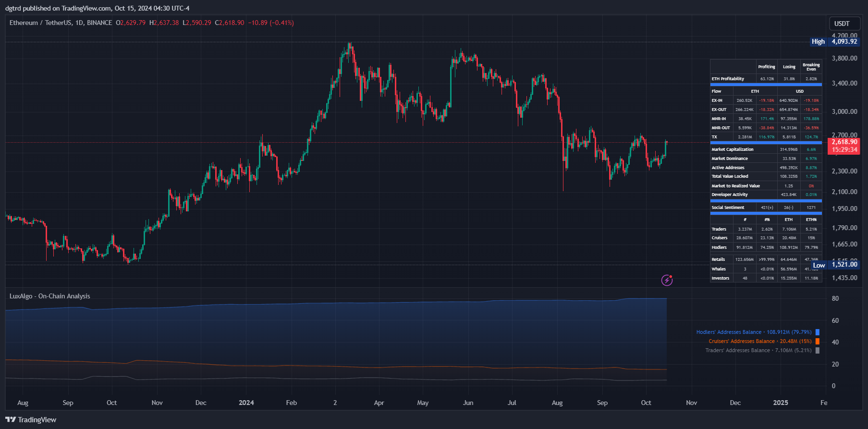868x429 pixels.
Task: Click the purple lightning bolt icon
Action: pyautogui.click(x=667, y=280)
